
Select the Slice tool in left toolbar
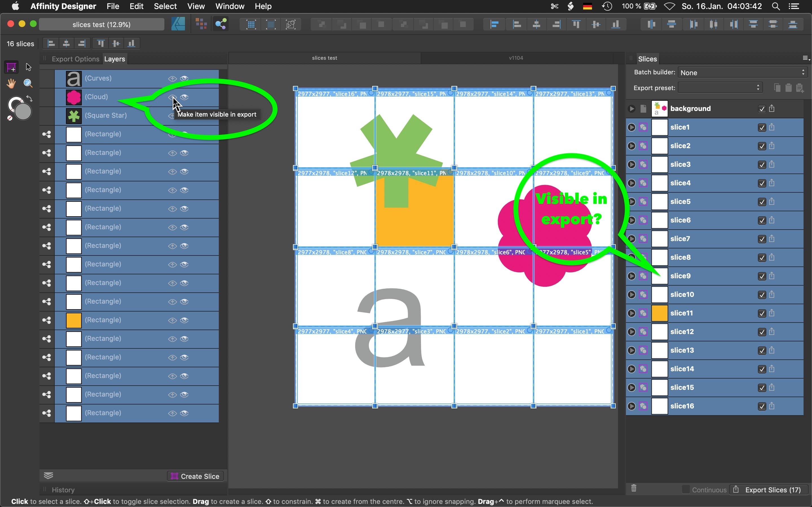coord(11,67)
